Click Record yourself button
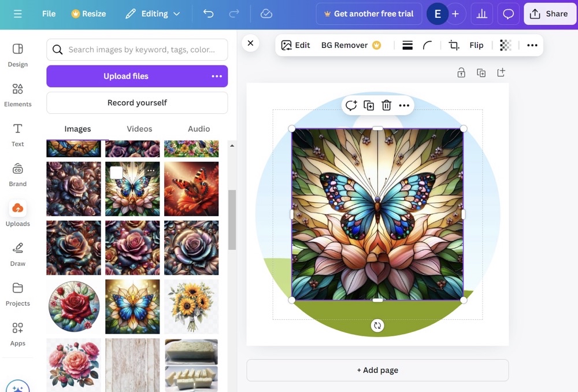 137,102
